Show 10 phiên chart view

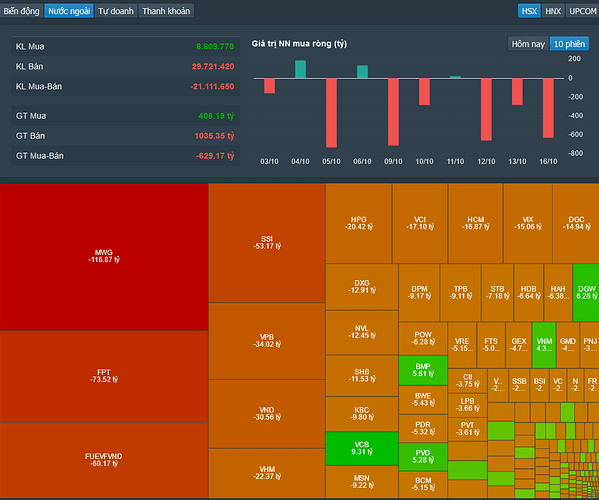tap(569, 44)
